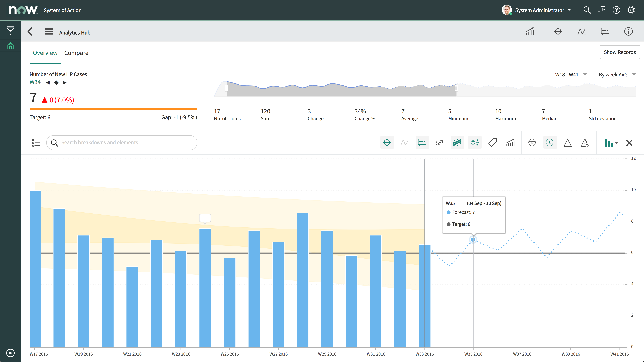Click the filter icon in the left sidebar
The image size is (644, 362).
tap(11, 30)
